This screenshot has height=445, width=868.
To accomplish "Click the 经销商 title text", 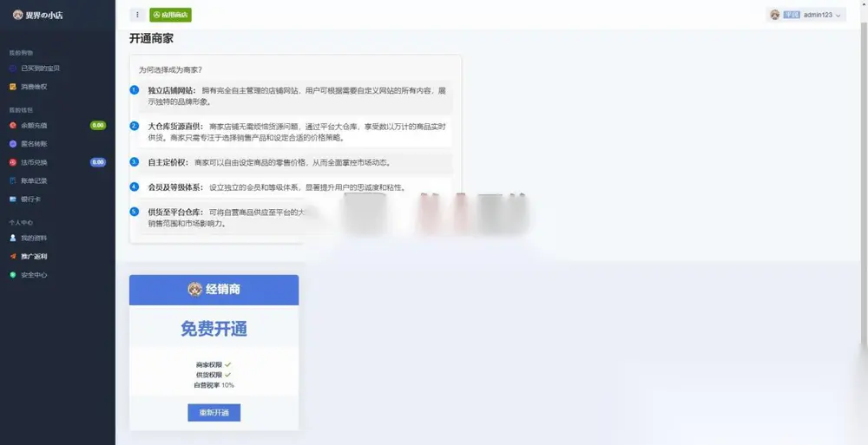I will (x=223, y=290).
